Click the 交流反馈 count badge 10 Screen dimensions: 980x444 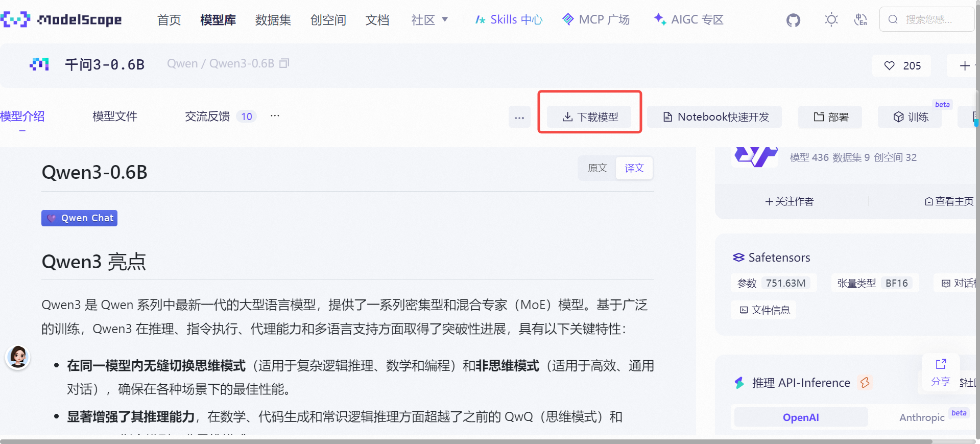tap(247, 116)
